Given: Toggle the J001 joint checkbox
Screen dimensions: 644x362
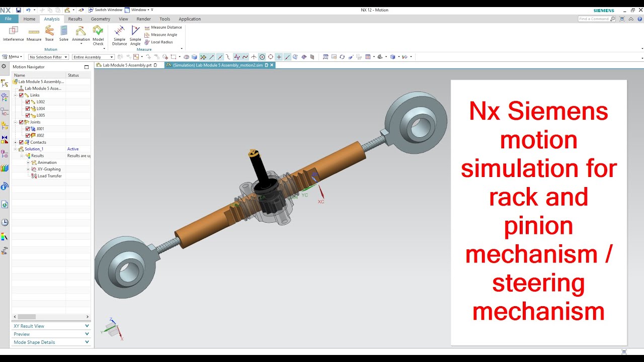Looking at the screenshot, I should coord(28,129).
